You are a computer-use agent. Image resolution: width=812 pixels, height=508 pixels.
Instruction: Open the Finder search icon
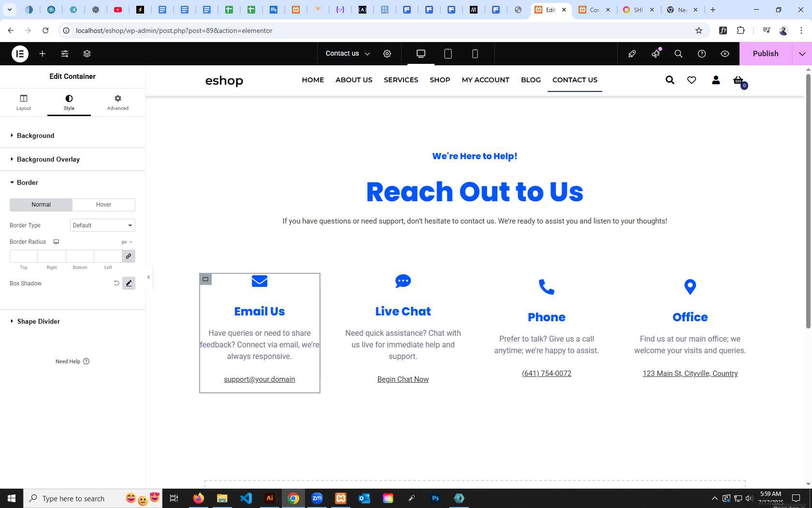[679, 54]
